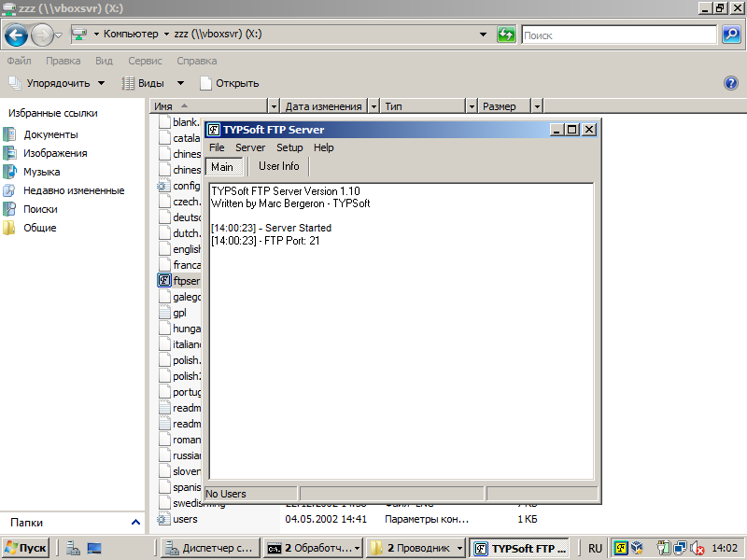Screen dimensions: 747x560
Task: Click users modified date 04.05.2002 14:41
Action: click(x=326, y=519)
